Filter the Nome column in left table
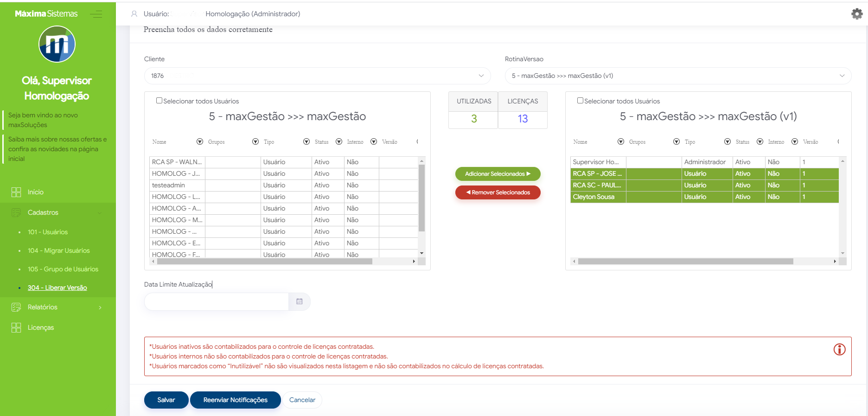This screenshot has width=868, height=416. click(x=200, y=141)
